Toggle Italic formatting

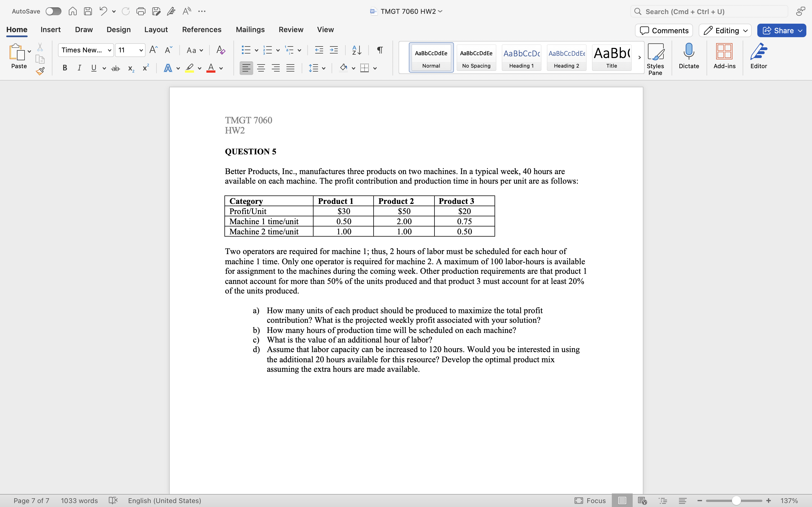click(x=79, y=68)
